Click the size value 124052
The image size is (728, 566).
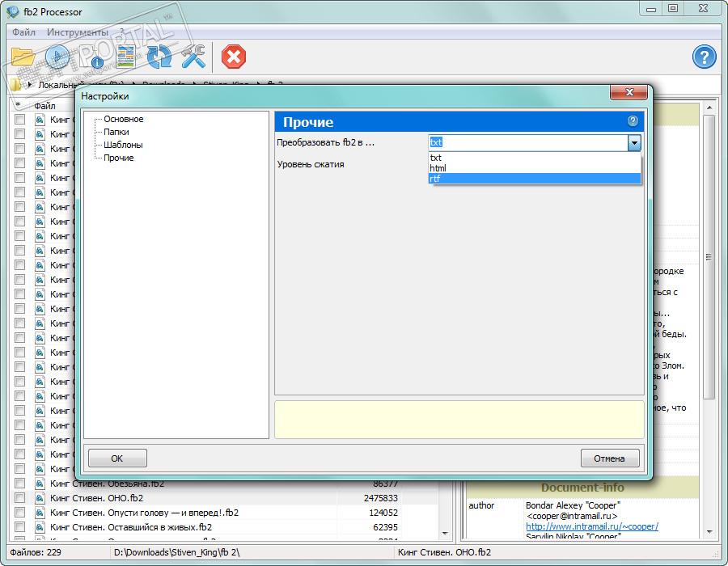coord(383,512)
